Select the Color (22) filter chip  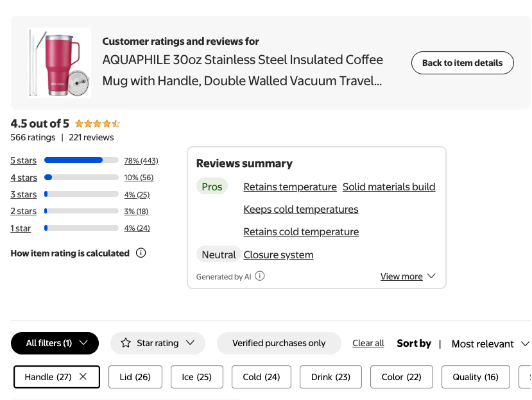point(401,377)
